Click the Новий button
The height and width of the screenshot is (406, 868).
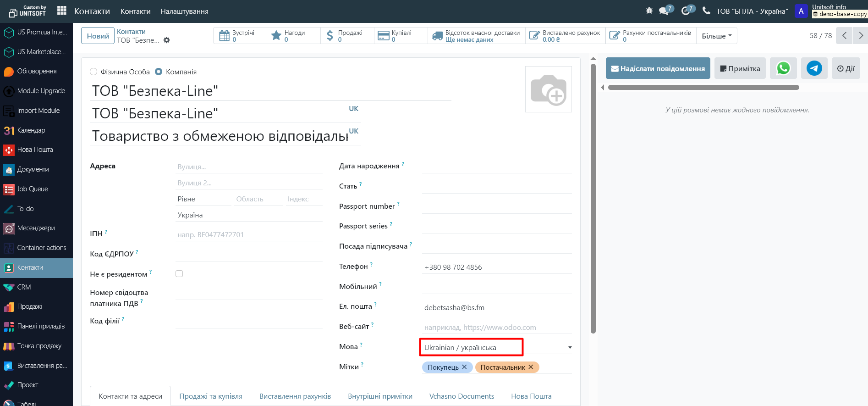(x=98, y=36)
